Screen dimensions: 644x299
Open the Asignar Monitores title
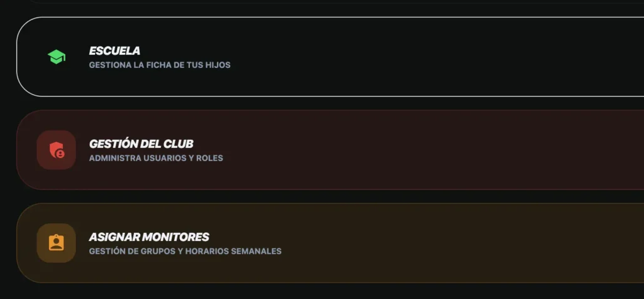click(149, 237)
